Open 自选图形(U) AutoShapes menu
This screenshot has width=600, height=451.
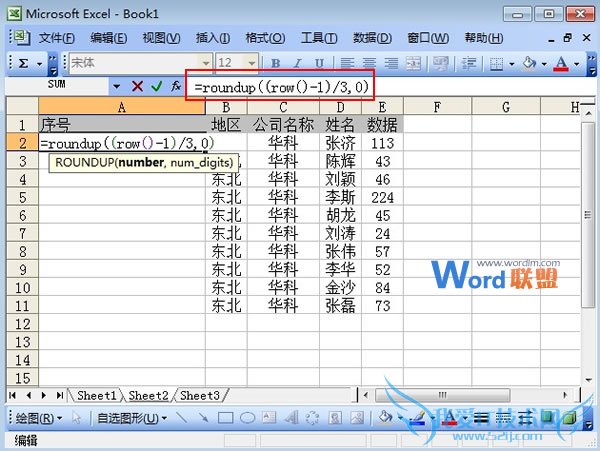132,418
